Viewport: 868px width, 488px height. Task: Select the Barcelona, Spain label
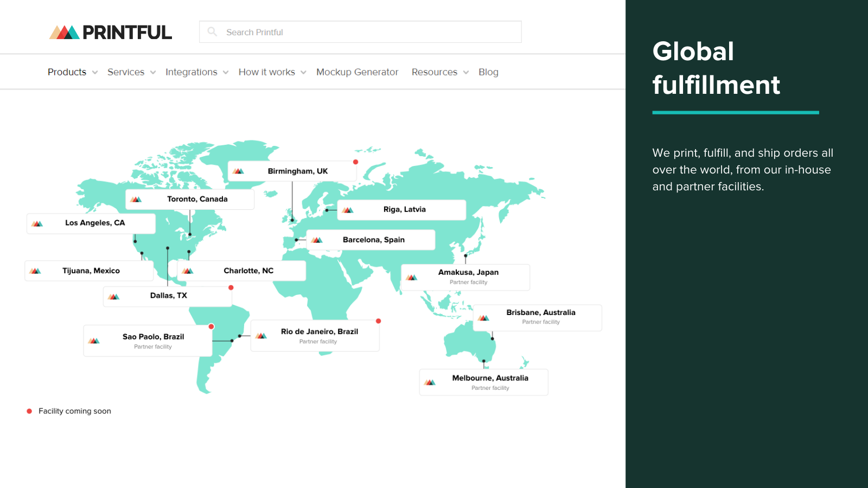pos(374,240)
